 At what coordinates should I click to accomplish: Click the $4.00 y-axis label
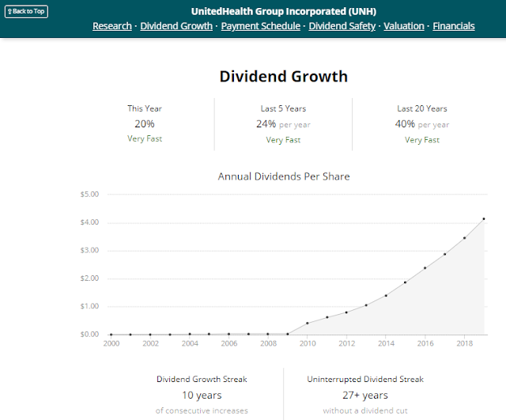pos(89,222)
